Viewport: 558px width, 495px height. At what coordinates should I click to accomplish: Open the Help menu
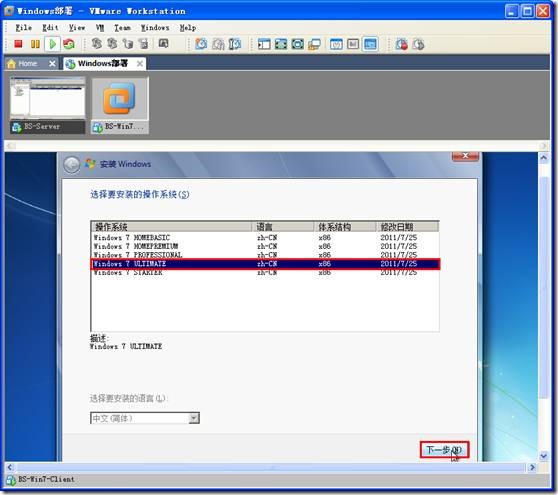click(x=188, y=27)
